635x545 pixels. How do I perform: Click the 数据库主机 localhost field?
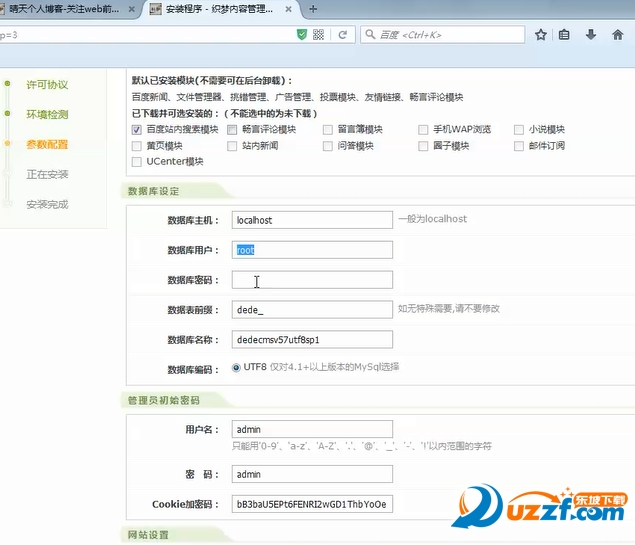pyautogui.click(x=312, y=220)
